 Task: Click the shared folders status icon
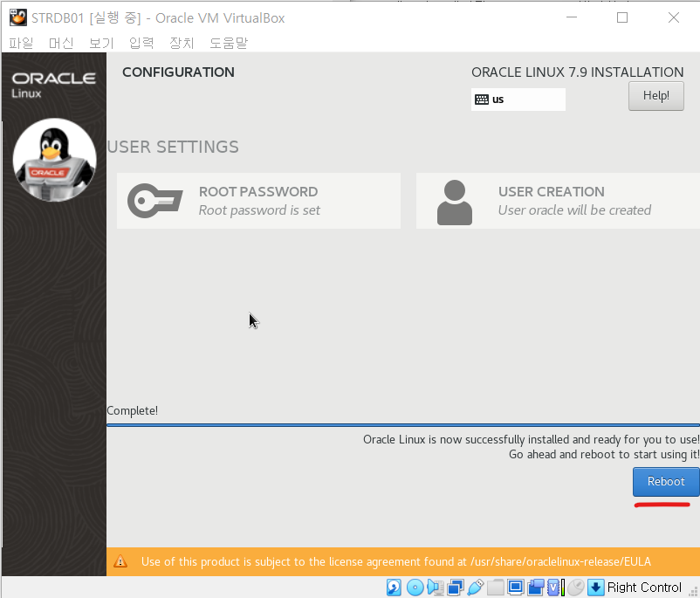(496, 588)
